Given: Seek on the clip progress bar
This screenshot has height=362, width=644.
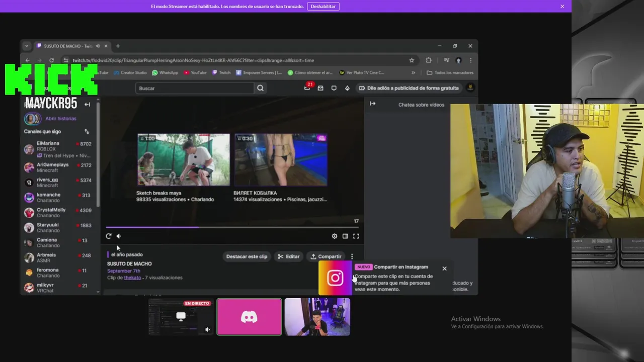Looking at the screenshot, I should [232, 227].
